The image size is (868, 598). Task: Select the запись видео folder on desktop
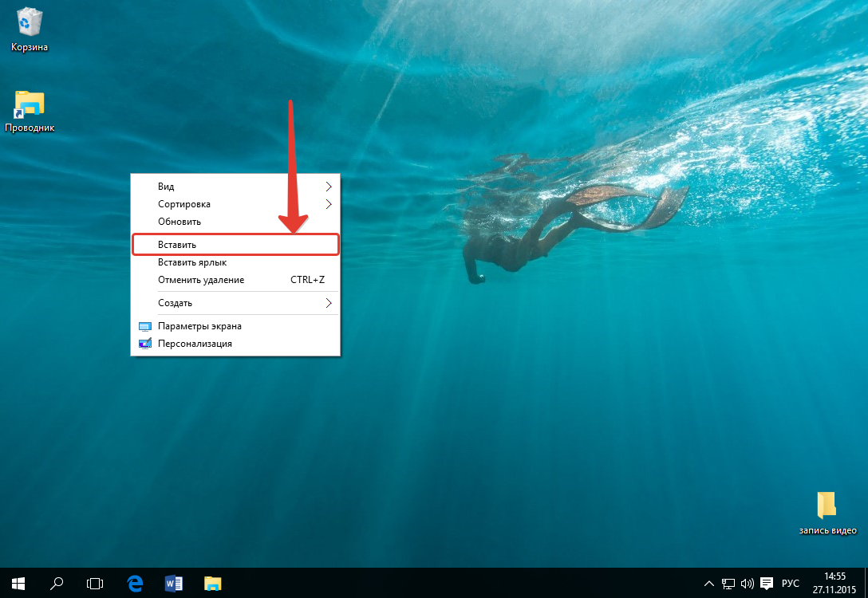(827, 513)
